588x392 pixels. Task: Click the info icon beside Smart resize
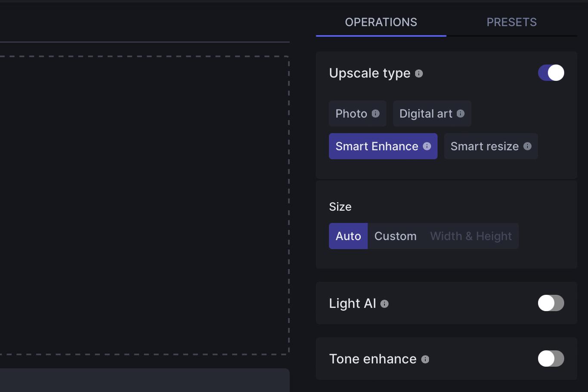click(527, 146)
